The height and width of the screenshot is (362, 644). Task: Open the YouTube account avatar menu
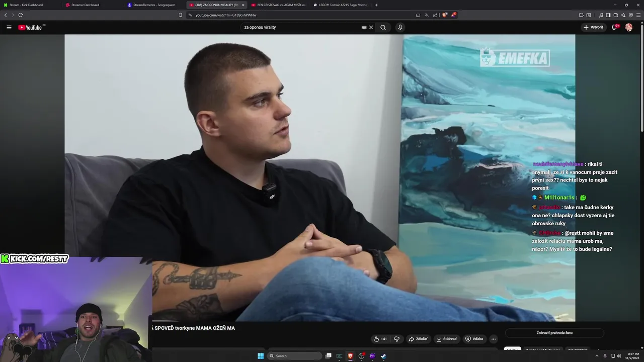click(629, 27)
